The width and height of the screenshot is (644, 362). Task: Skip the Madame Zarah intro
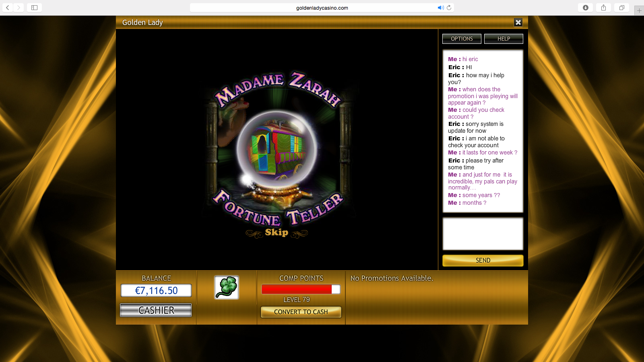277,232
